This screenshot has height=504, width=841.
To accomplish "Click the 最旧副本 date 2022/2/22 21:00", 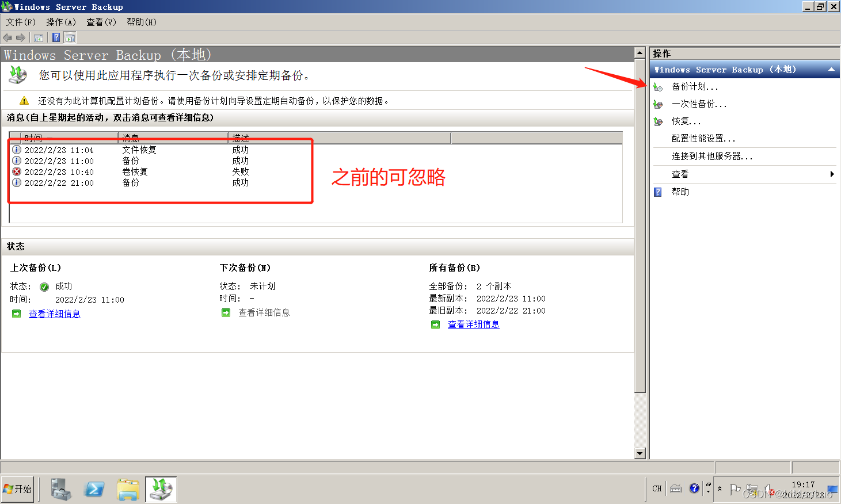I will click(511, 311).
